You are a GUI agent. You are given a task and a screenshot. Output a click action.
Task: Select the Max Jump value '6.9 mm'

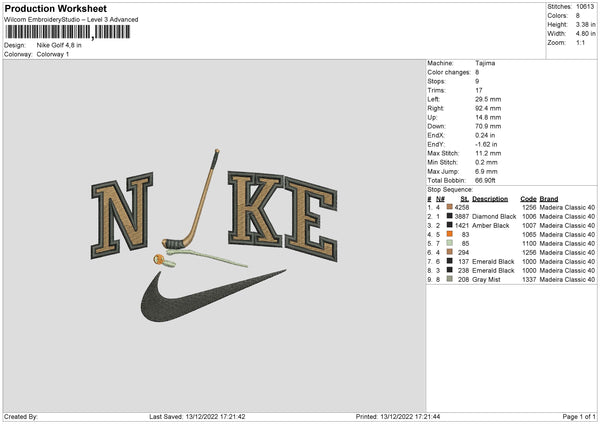[486, 171]
